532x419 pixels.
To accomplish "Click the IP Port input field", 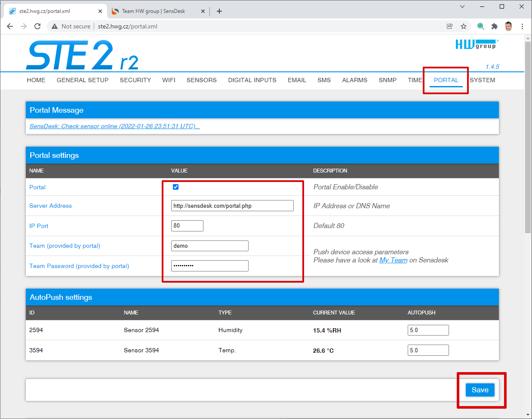I will tap(187, 225).
